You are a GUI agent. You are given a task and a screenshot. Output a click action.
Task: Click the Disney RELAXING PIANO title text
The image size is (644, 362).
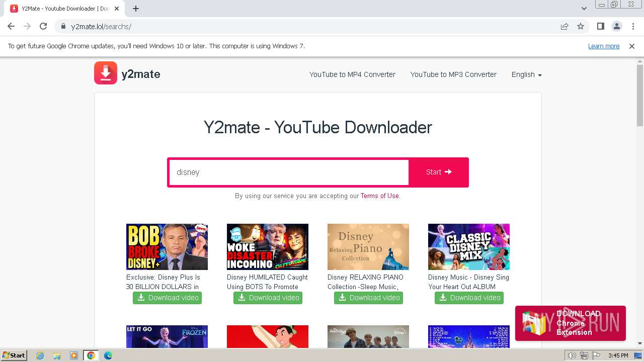pyautogui.click(x=365, y=282)
